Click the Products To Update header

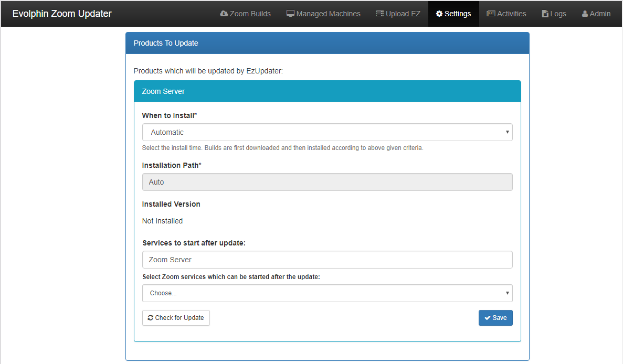[x=328, y=43]
